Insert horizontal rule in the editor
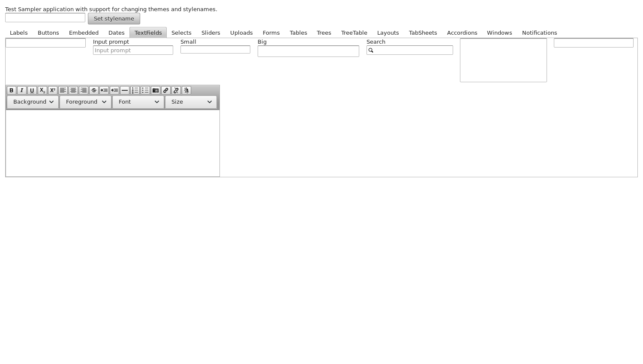Image resolution: width=643 pixels, height=364 pixels. tap(125, 90)
